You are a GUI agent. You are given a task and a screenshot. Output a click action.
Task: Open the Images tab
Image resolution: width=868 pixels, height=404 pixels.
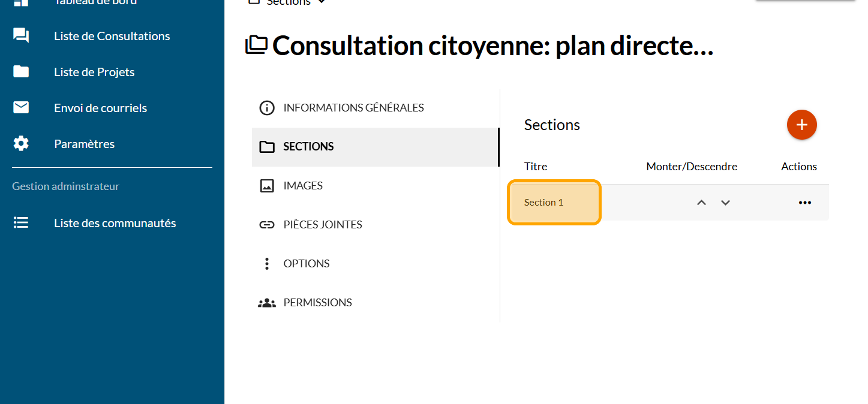point(303,186)
